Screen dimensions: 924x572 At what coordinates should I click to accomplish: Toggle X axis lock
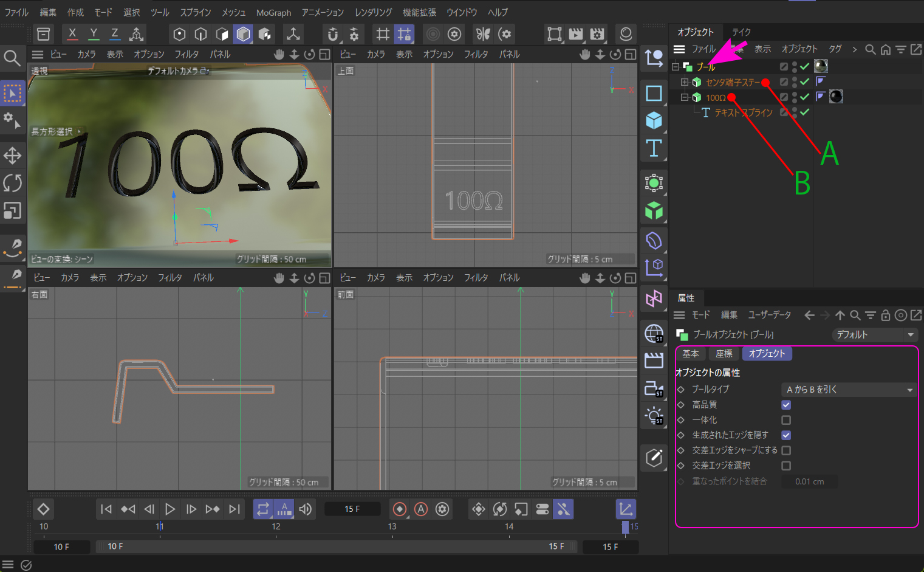tap(72, 34)
